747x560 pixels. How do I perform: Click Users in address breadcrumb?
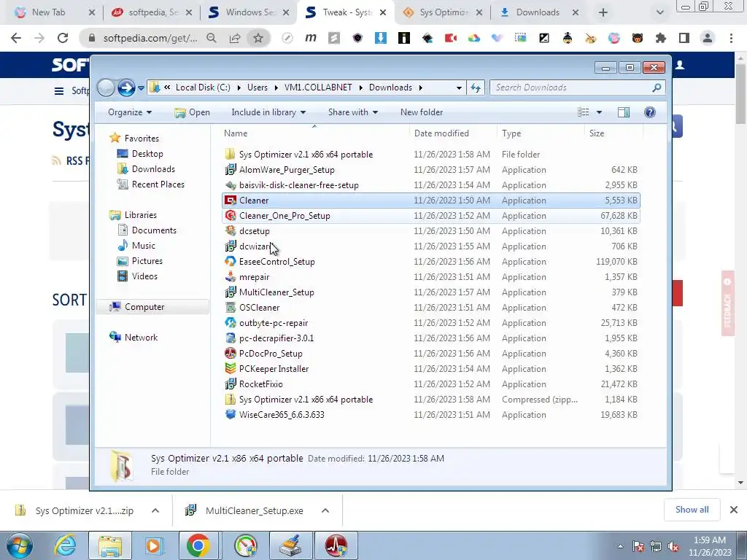(x=258, y=87)
